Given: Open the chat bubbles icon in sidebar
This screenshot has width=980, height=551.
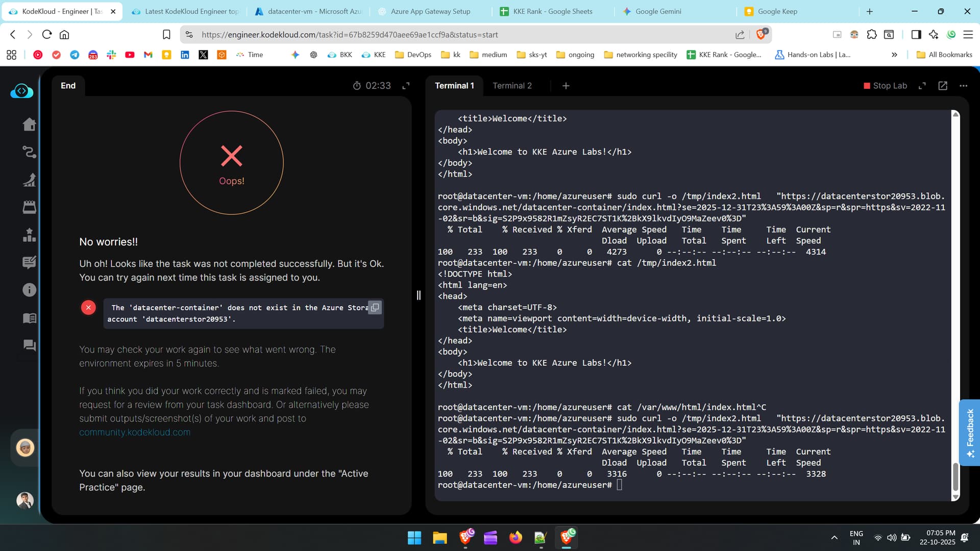Looking at the screenshot, I should pos(29,345).
